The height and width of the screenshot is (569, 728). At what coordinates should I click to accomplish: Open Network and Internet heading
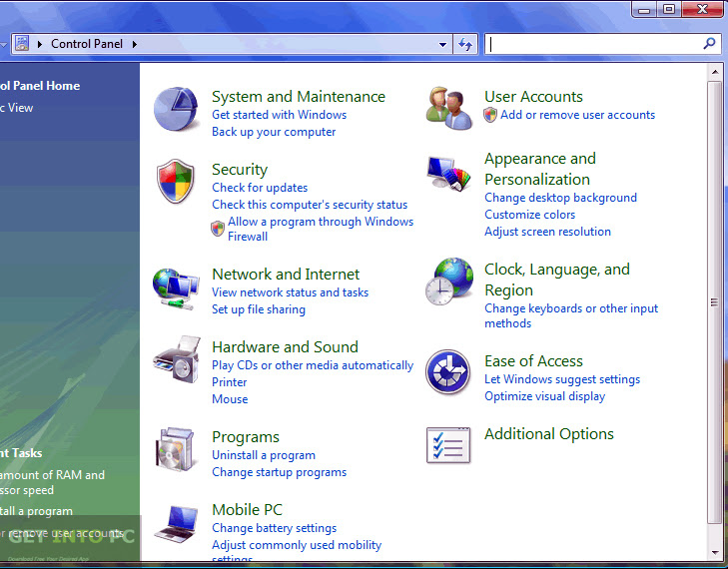286,275
